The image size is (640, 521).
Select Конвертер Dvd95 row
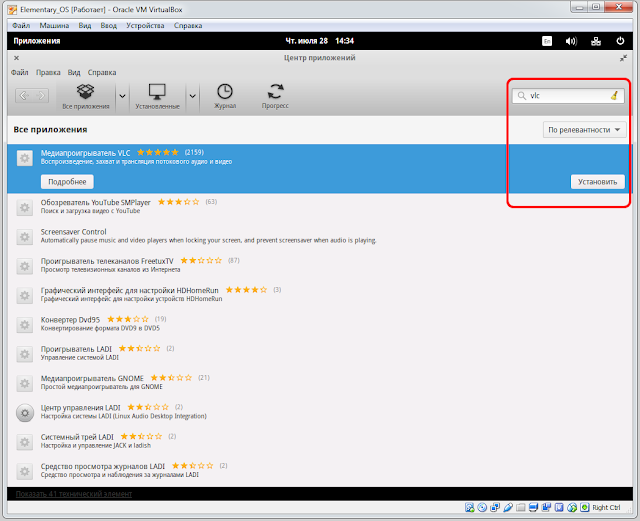click(320, 325)
